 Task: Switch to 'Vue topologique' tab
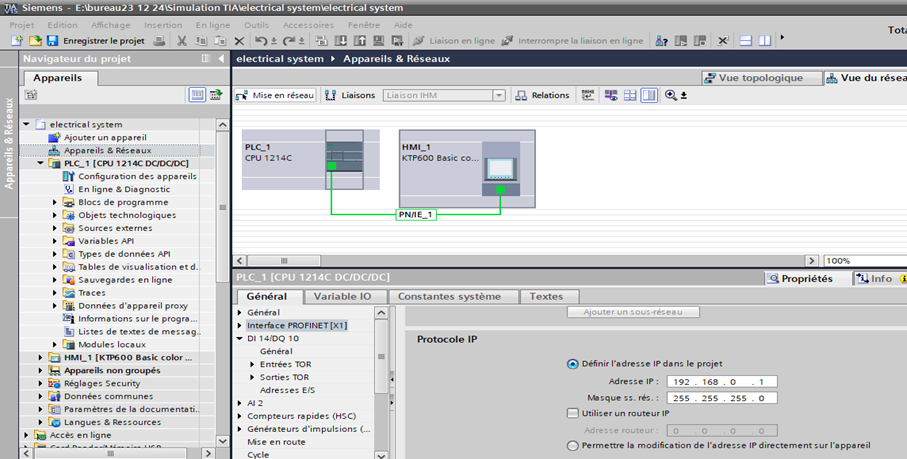tap(761, 78)
